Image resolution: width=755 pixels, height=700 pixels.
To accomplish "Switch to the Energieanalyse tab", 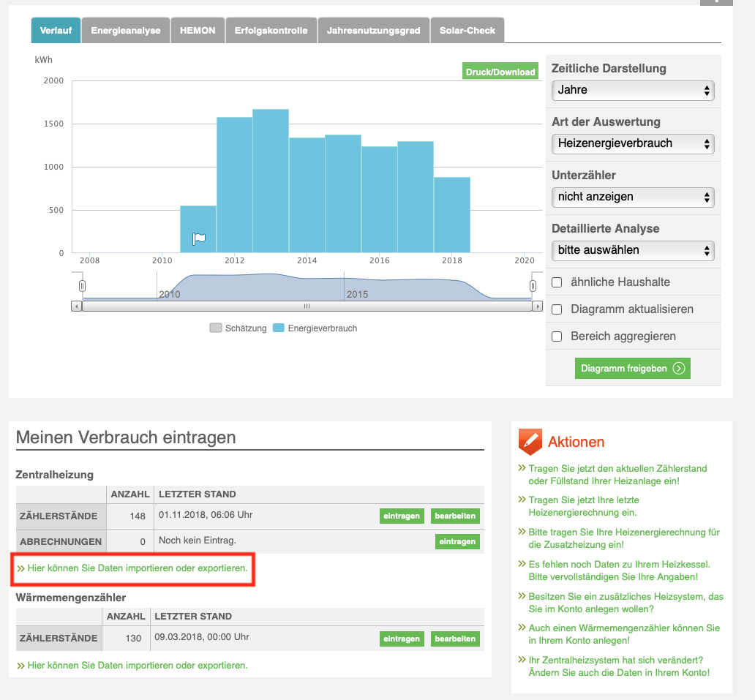I will [125, 31].
